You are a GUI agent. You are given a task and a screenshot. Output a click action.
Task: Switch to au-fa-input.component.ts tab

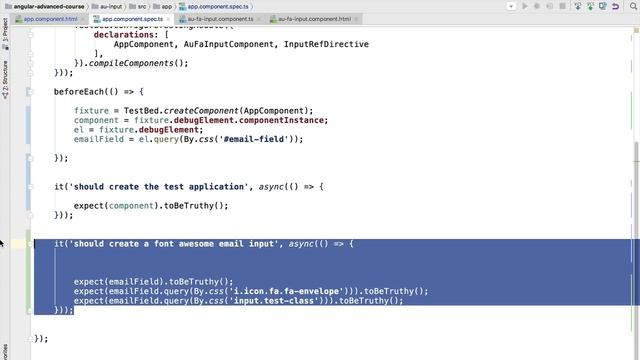tap(220, 19)
